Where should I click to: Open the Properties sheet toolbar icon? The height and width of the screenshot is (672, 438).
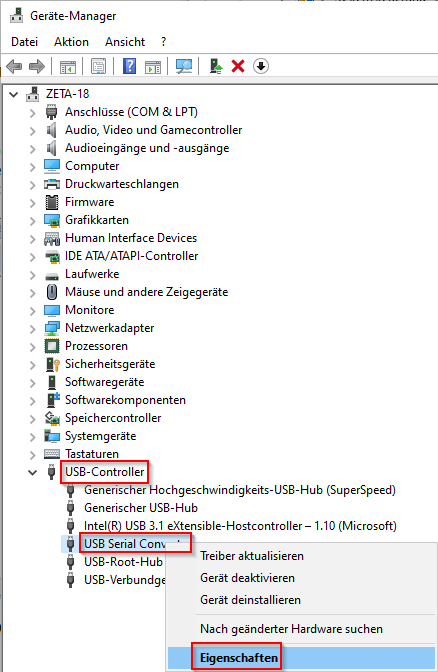tap(99, 66)
